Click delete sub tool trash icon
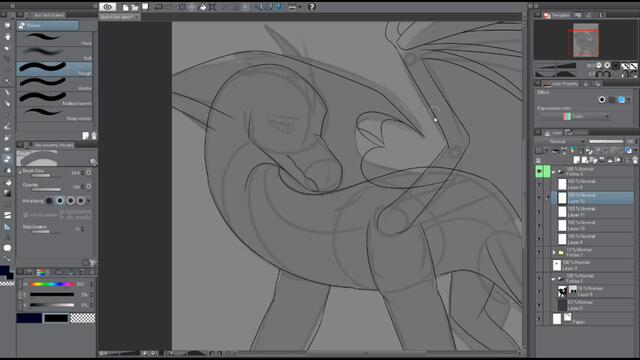This screenshot has width=640, height=360. (94, 136)
